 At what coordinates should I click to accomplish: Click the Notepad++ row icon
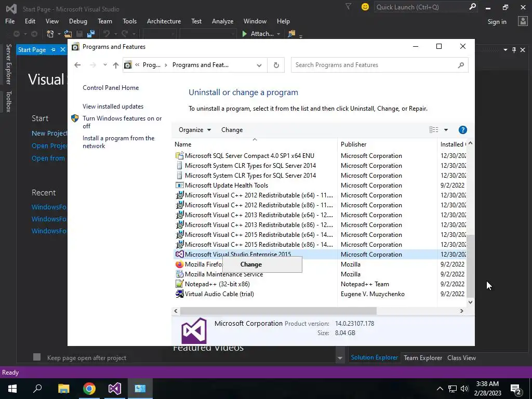pos(179,284)
